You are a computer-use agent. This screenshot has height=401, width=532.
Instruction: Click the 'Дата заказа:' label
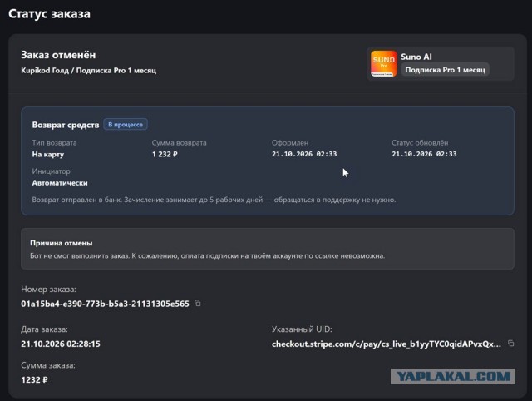click(44, 329)
